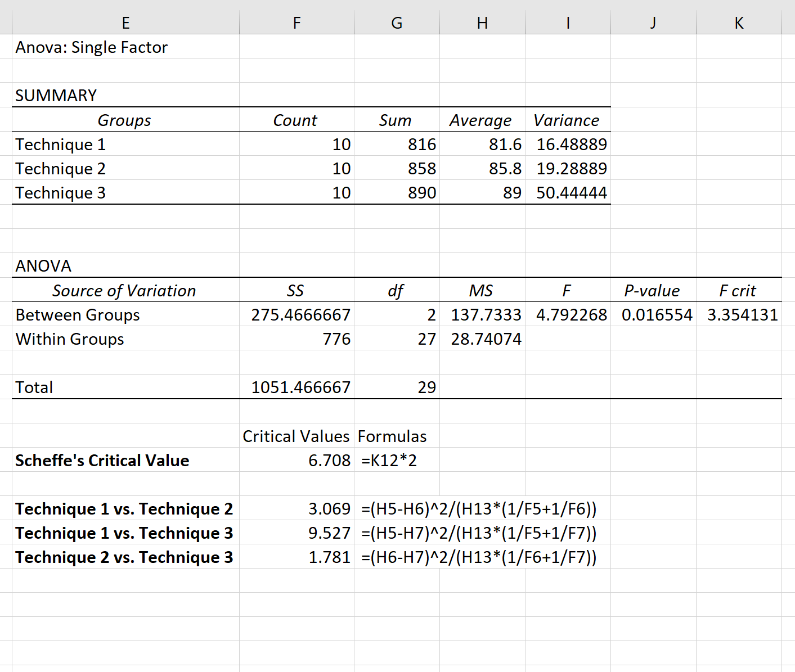Select SS value 275.4666667
795x672 pixels.
click(297, 314)
